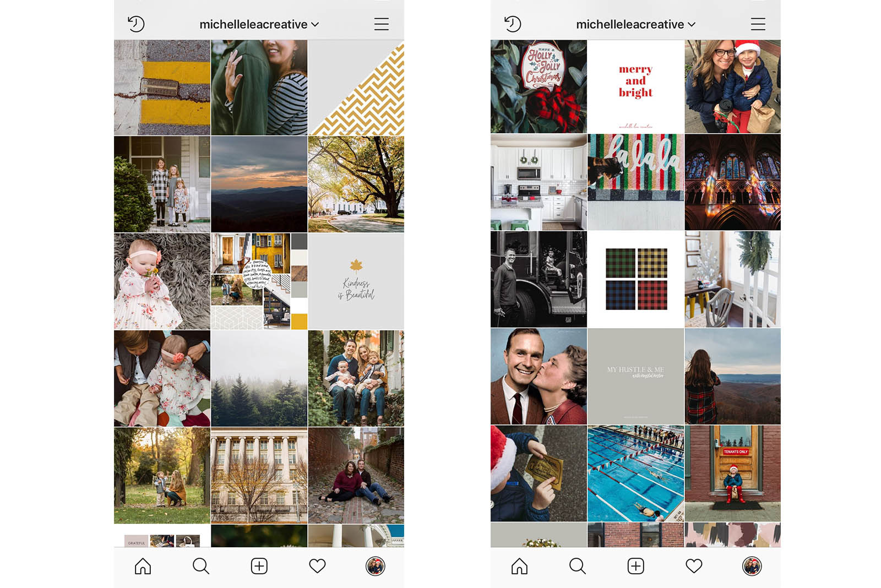Open fa la la doormat photo
Image resolution: width=881 pixels, height=588 pixels.
(636, 182)
